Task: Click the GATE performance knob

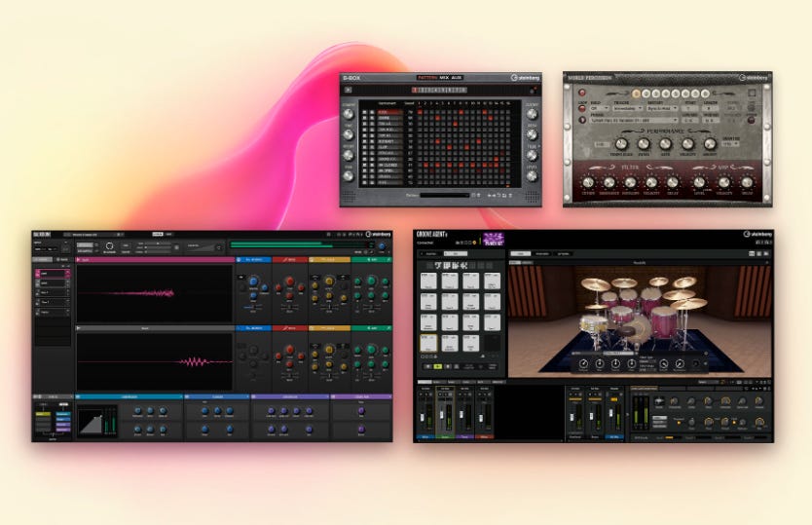Action: (x=665, y=143)
